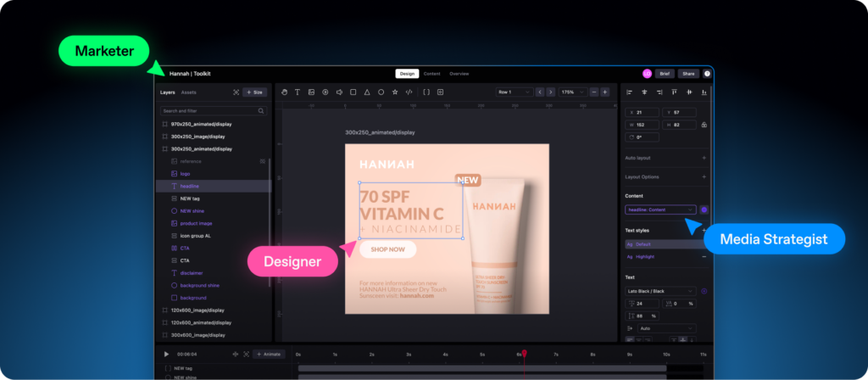Switch to the Content tab
Image resolution: width=868 pixels, height=380 pixels.
point(431,74)
